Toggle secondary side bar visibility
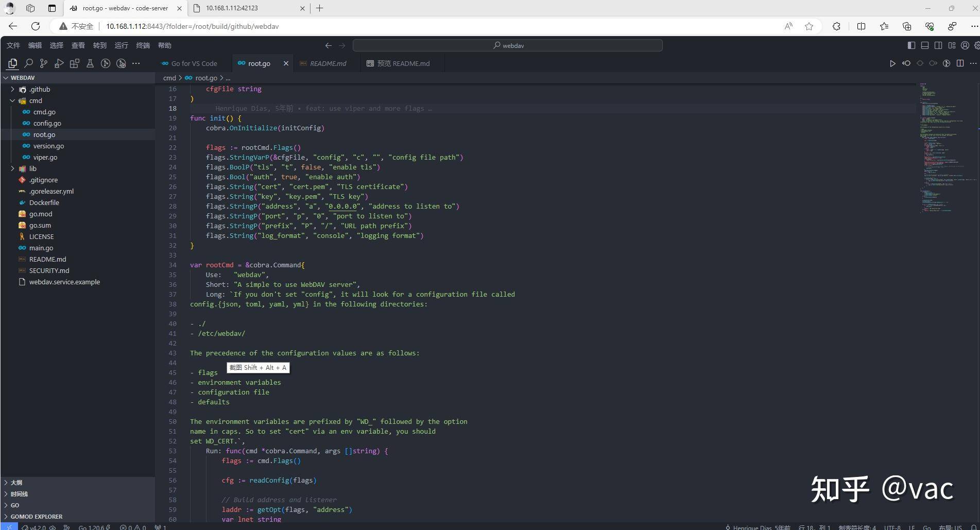This screenshot has width=980, height=530. coord(938,45)
